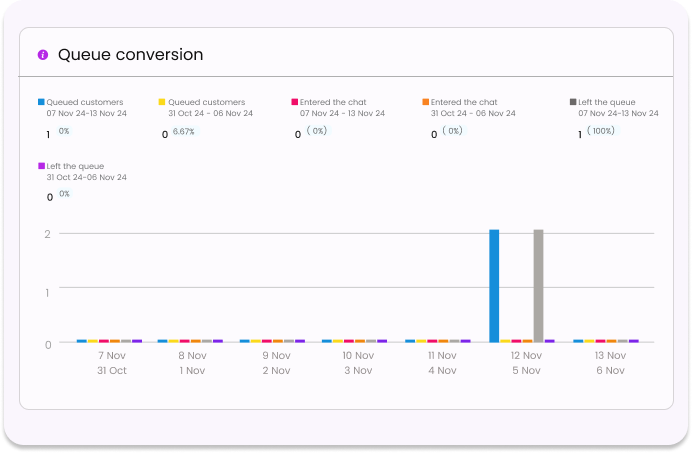
Task: Click the purple Left the queue legend marker
Action: [41, 166]
